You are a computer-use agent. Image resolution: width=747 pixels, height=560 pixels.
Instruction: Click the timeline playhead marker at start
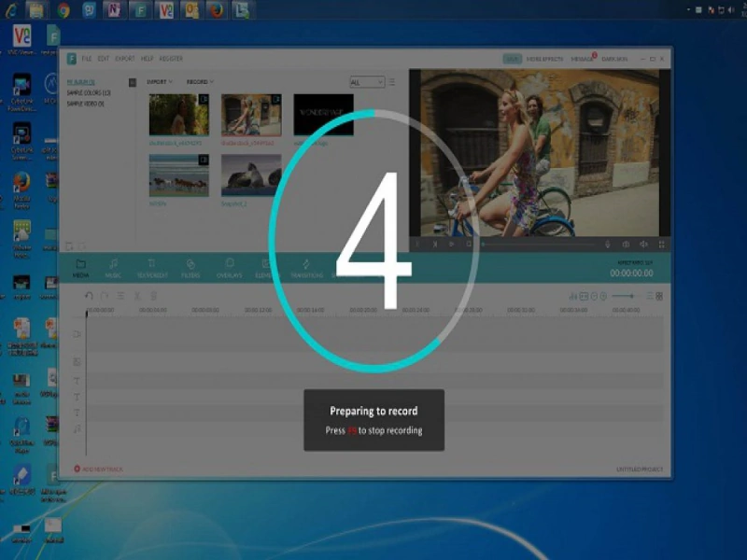point(87,314)
